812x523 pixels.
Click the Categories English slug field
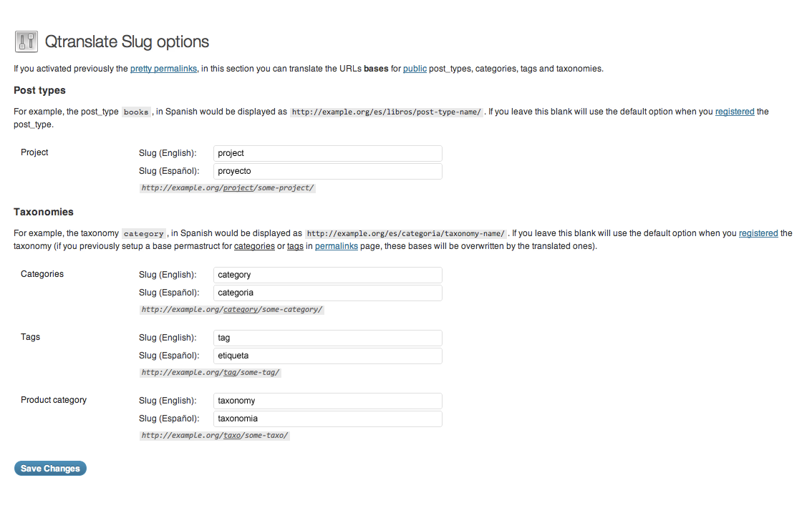click(328, 275)
